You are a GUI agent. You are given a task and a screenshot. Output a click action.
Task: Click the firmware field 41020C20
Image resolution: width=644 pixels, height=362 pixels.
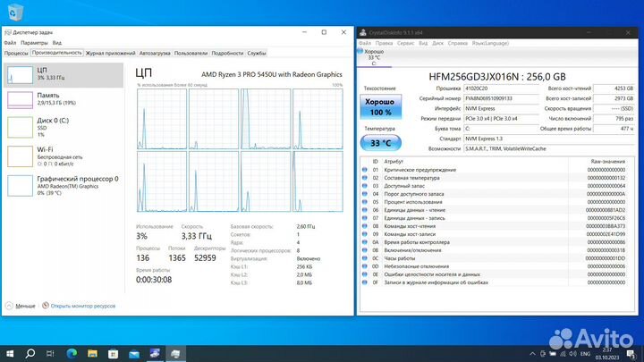click(501, 88)
